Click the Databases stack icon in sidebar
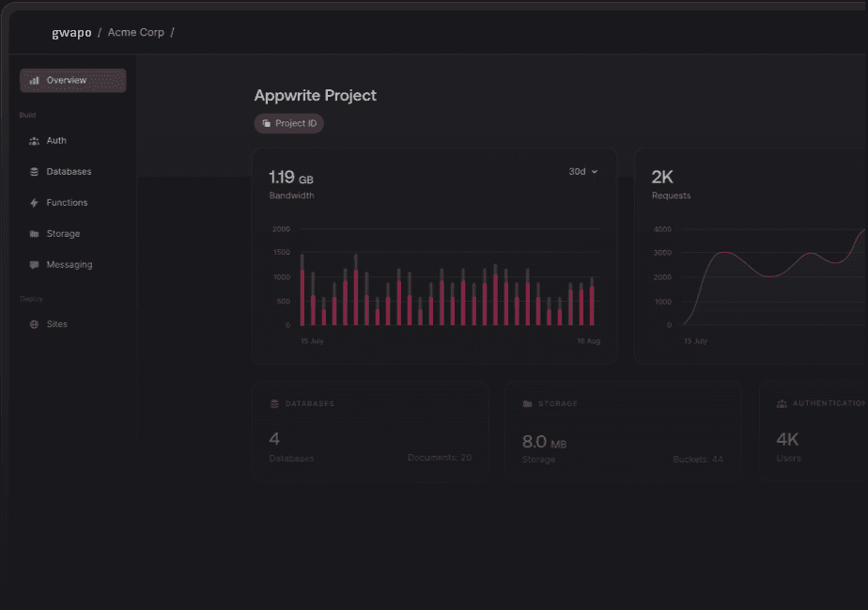Viewport: 868px width, 610px height. tap(35, 172)
